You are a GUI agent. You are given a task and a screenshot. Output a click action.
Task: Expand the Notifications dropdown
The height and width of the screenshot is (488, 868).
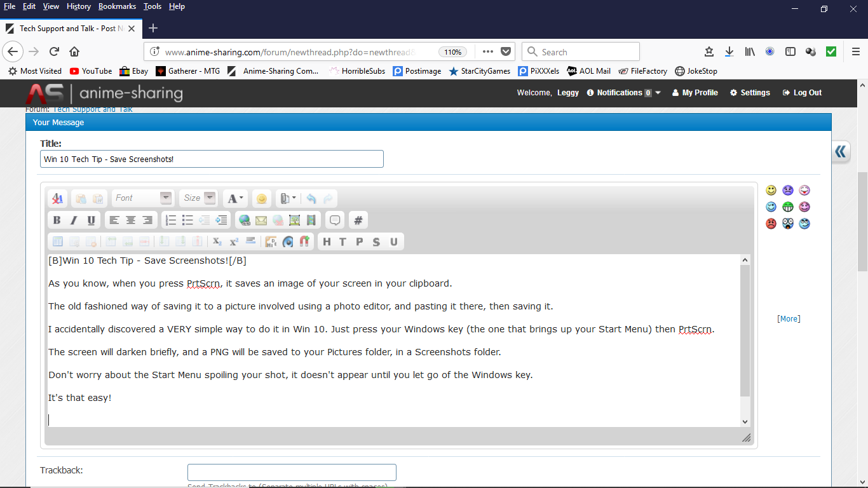click(x=623, y=93)
